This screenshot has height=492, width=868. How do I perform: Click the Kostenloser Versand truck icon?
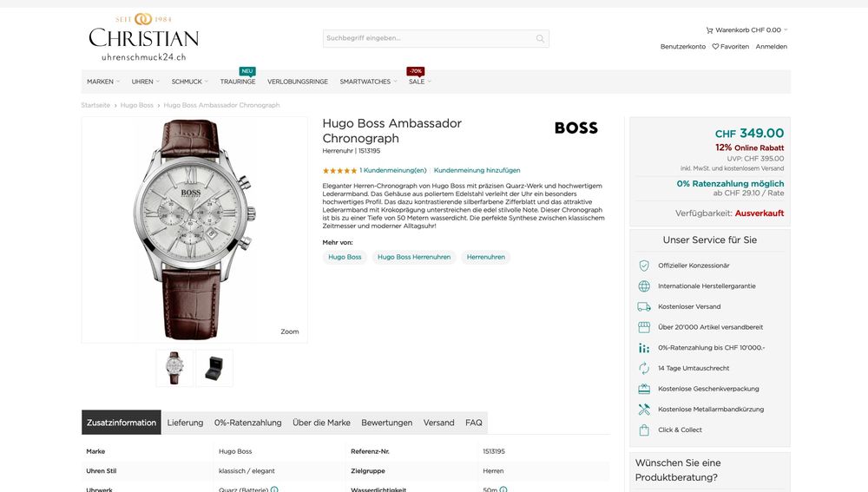click(x=644, y=306)
